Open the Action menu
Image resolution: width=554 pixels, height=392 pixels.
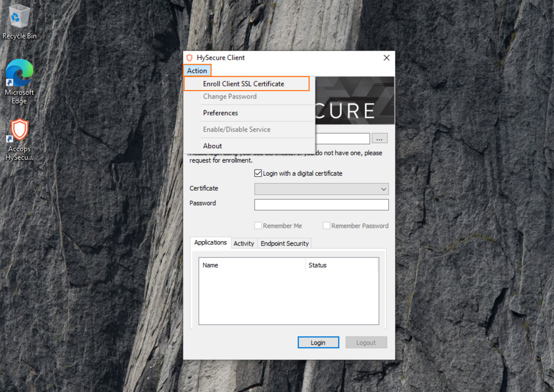197,71
